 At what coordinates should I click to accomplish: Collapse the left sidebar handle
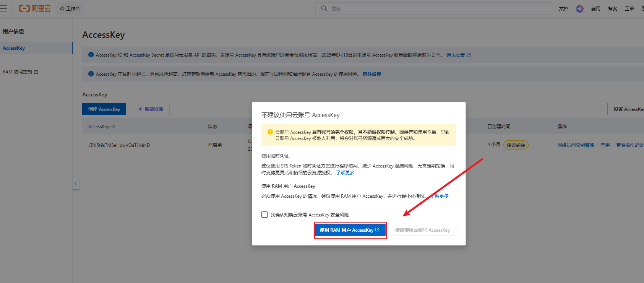pos(76,184)
